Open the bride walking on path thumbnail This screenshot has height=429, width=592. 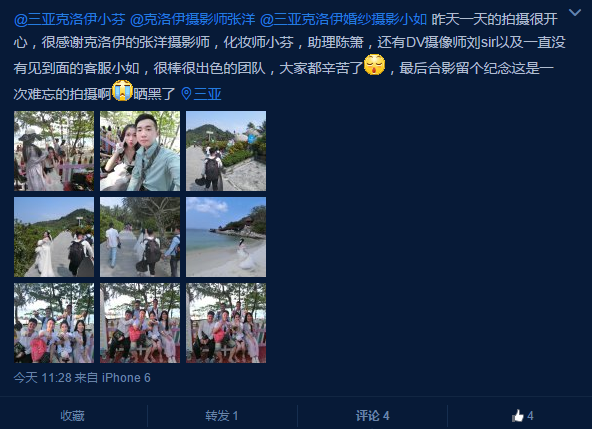pos(54,237)
